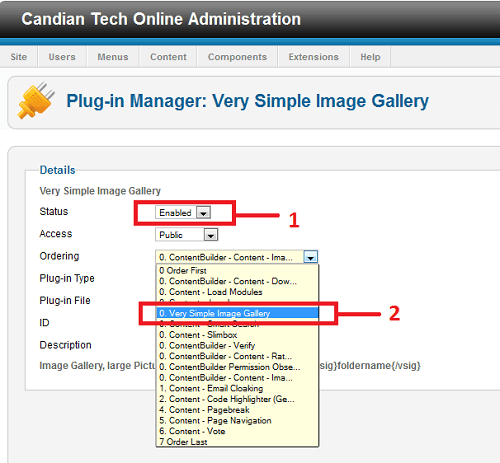The width and height of the screenshot is (500, 463).
Task: Collapse the Ordering dropdown arrow
Action: [x=311, y=257]
